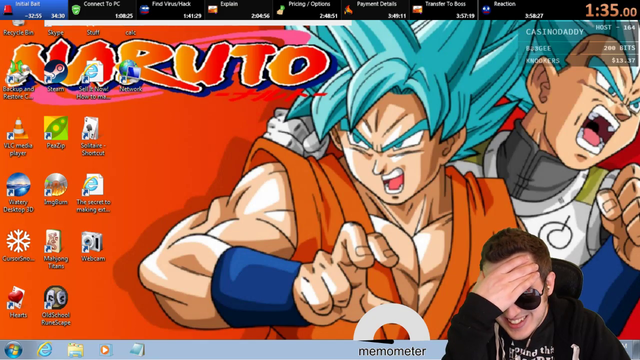Click the memometer gauge label

point(392,351)
